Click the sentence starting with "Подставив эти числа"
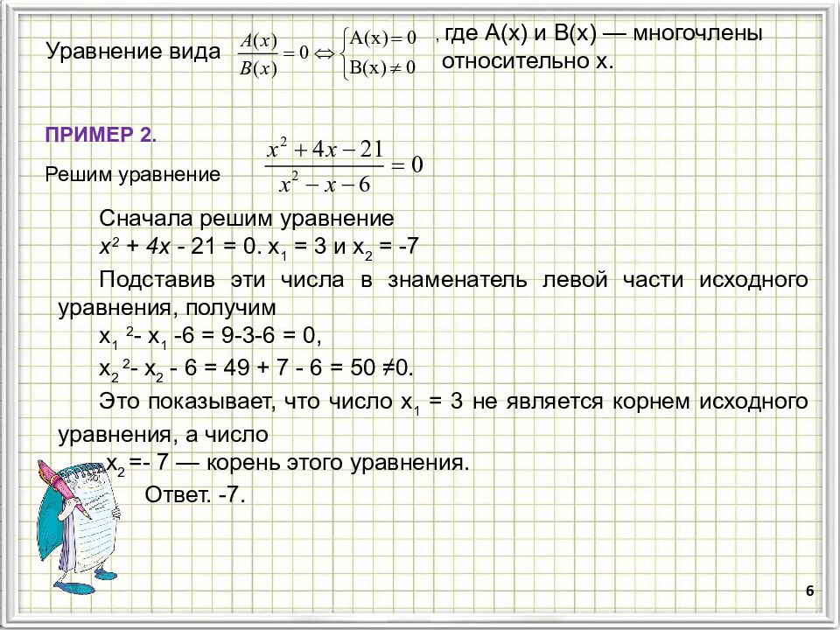The width and height of the screenshot is (840, 630). coord(452,279)
